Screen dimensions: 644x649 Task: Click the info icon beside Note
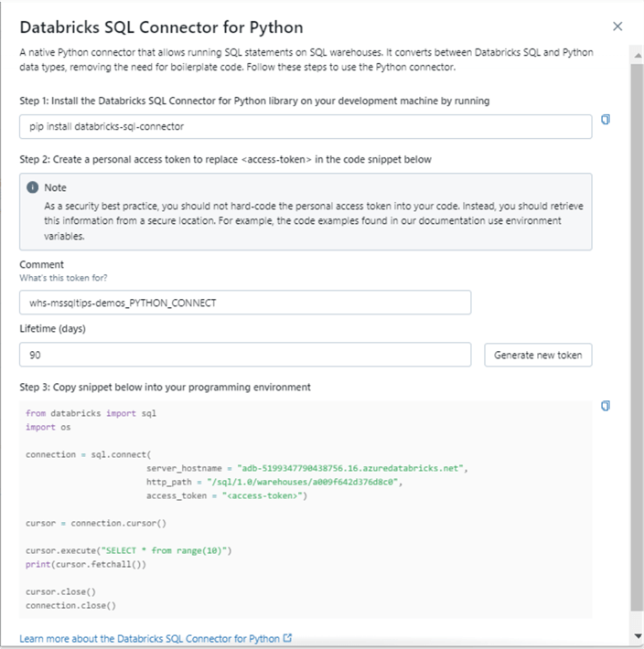33,187
